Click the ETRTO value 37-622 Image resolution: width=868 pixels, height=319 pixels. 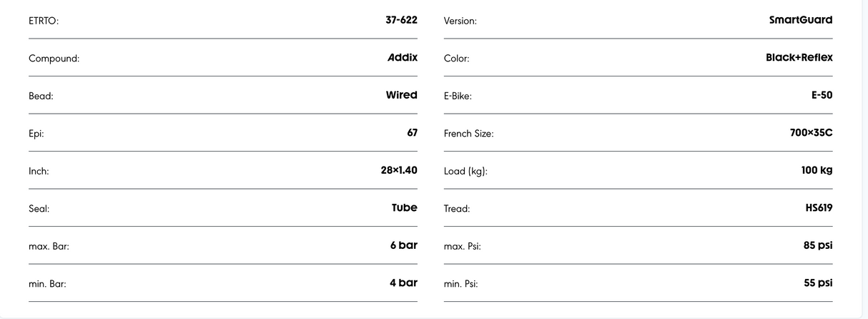401,20
